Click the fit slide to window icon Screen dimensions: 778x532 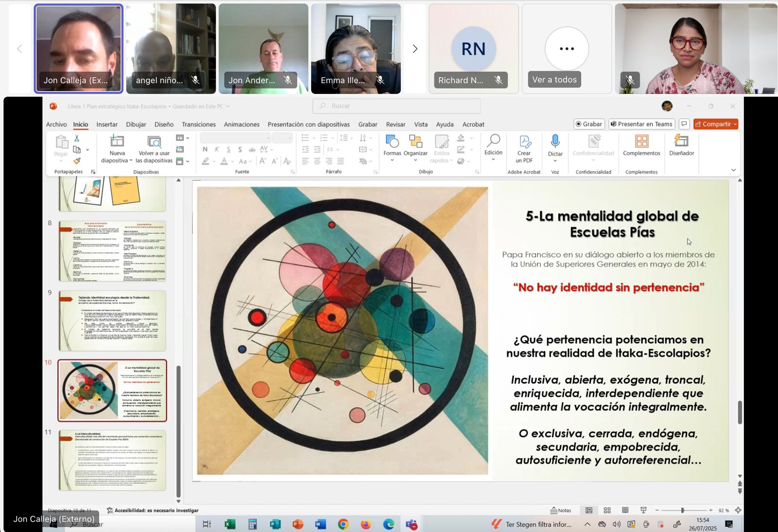[x=738, y=510]
